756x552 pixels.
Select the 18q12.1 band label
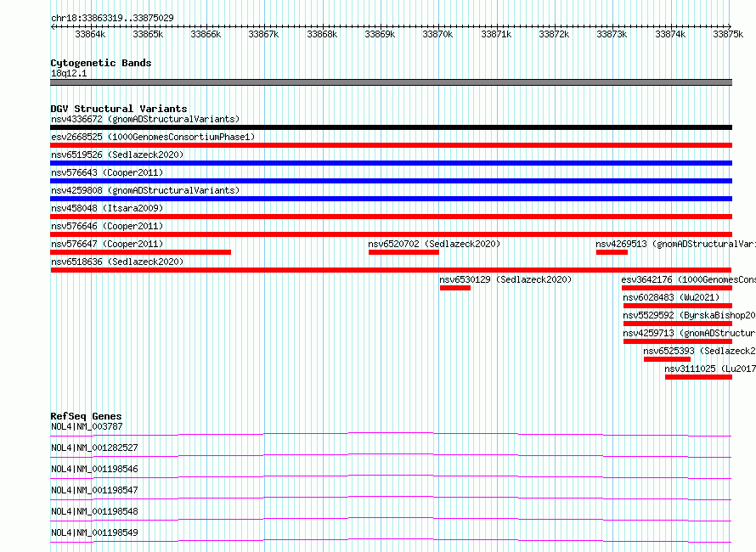click(69, 73)
